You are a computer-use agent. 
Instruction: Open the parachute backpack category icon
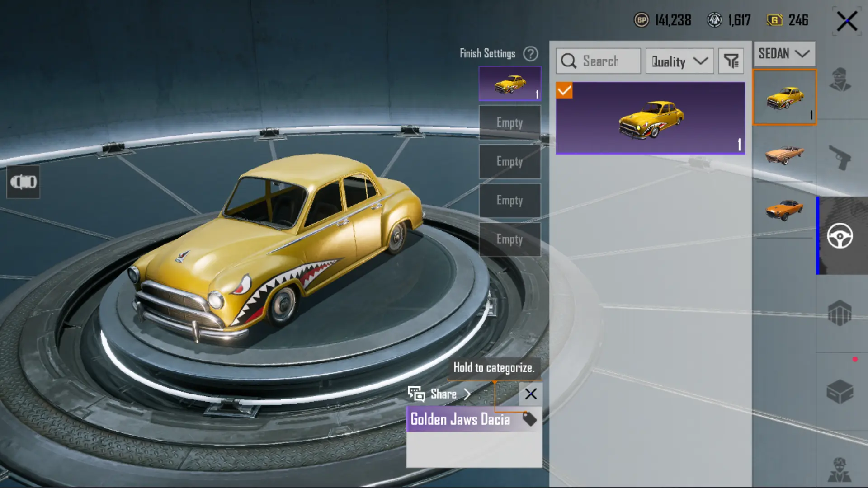click(840, 313)
